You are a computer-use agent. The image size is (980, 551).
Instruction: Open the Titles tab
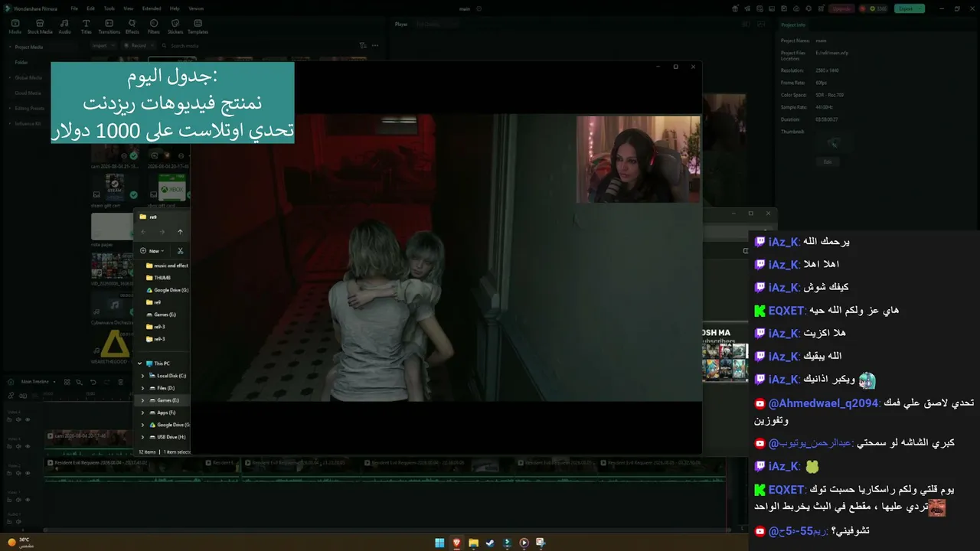pos(86,27)
